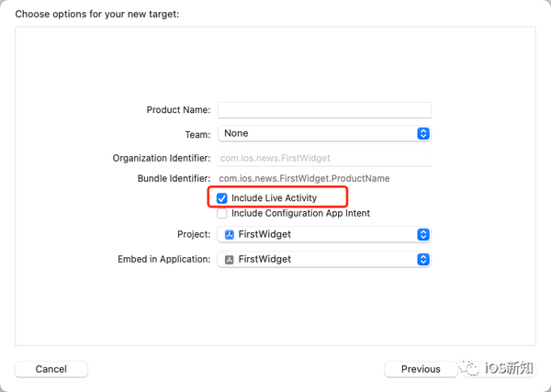The image size is (551, 392).
Task: Click the Bundle Identifier value text
Action: [304, 178]
